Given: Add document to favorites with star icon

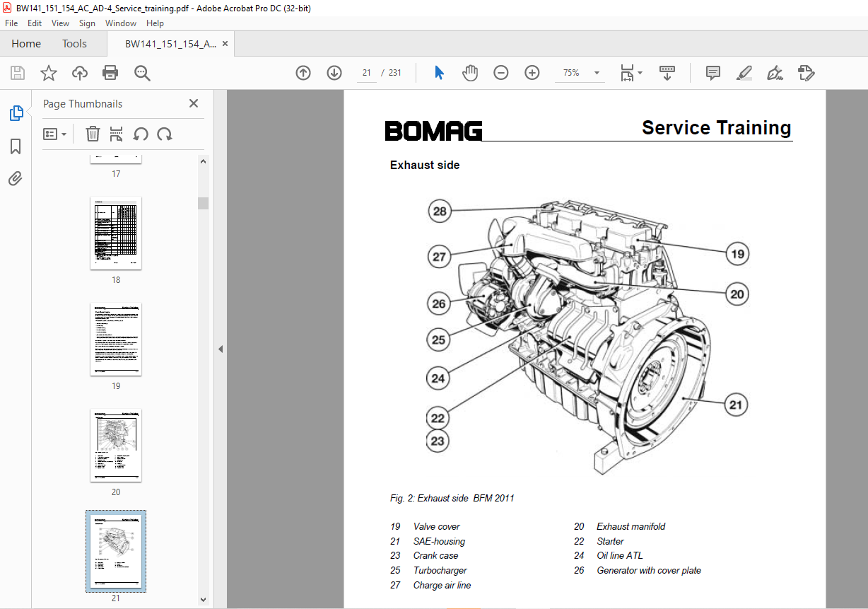Looking at the screenshot, I should (x=48, y=73).
